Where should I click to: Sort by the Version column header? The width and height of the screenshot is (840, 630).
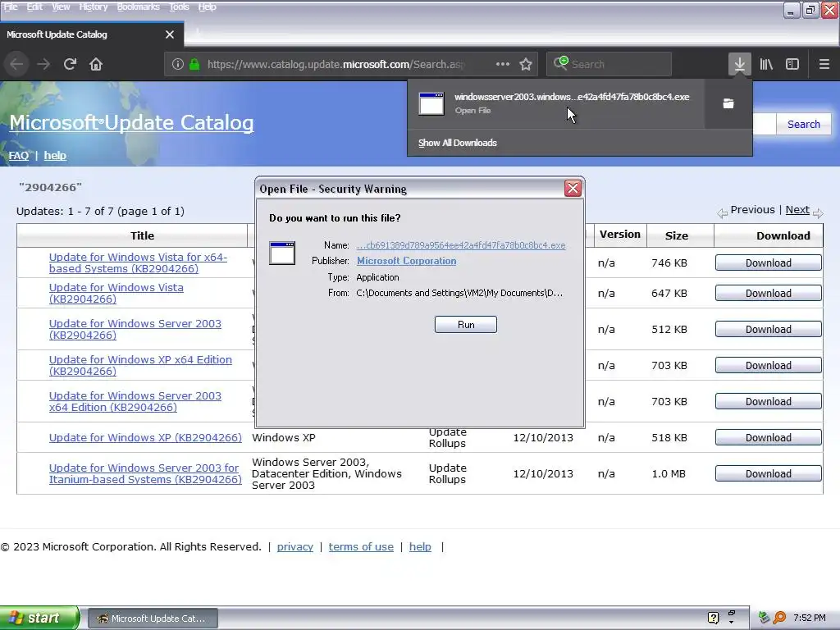coord(620,234)
